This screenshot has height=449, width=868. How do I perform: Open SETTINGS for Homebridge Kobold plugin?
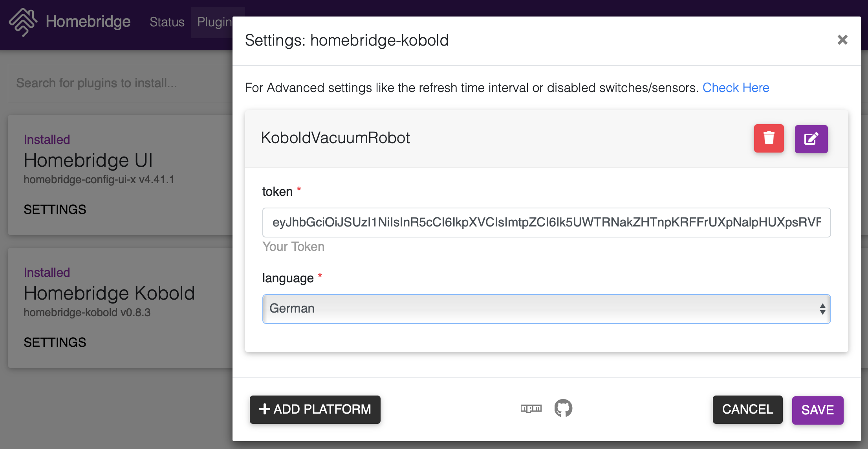(x=55, y=342)
